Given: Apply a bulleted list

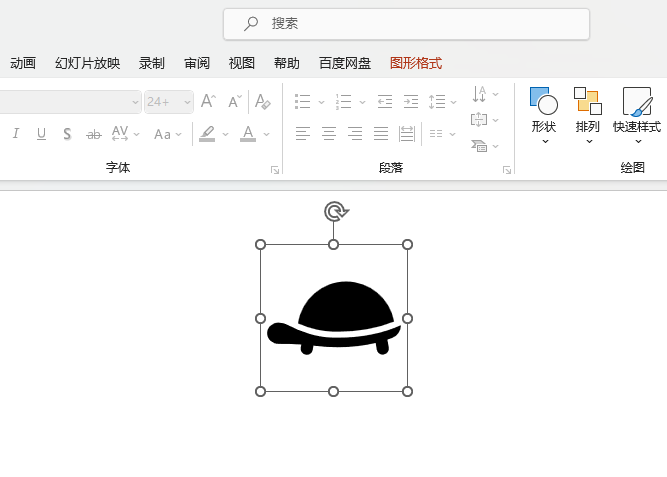Looking at the screenshot, I should [302, 102].
